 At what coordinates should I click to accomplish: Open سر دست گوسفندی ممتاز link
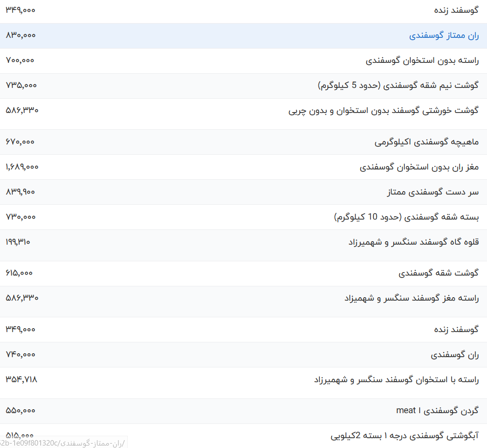click(x=433, y=192)
